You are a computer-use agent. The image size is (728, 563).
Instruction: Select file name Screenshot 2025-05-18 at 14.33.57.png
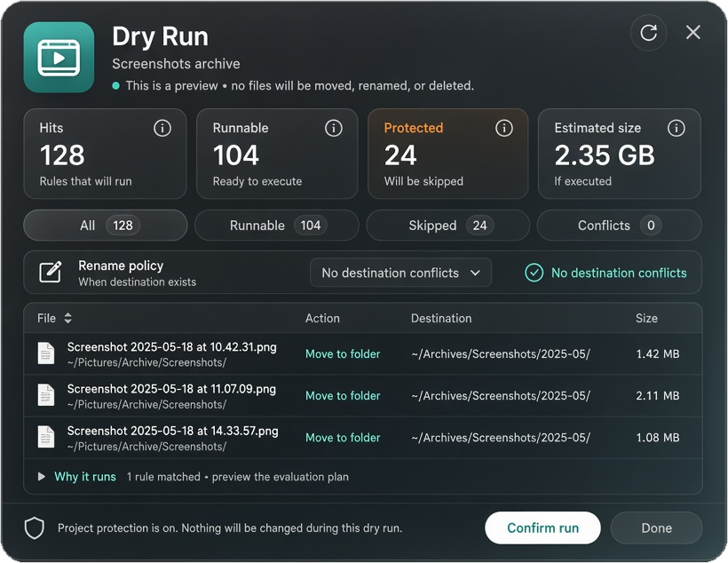(173, 431)
